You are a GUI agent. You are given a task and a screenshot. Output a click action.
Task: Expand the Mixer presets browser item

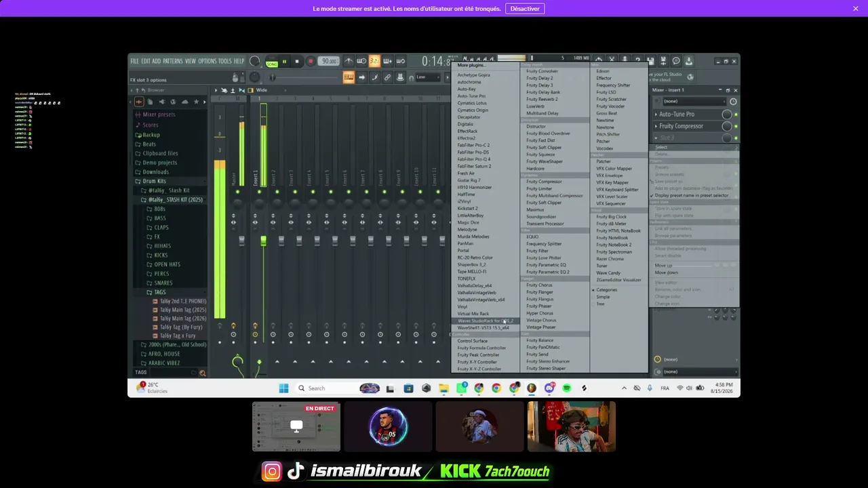tap(159, 115)
